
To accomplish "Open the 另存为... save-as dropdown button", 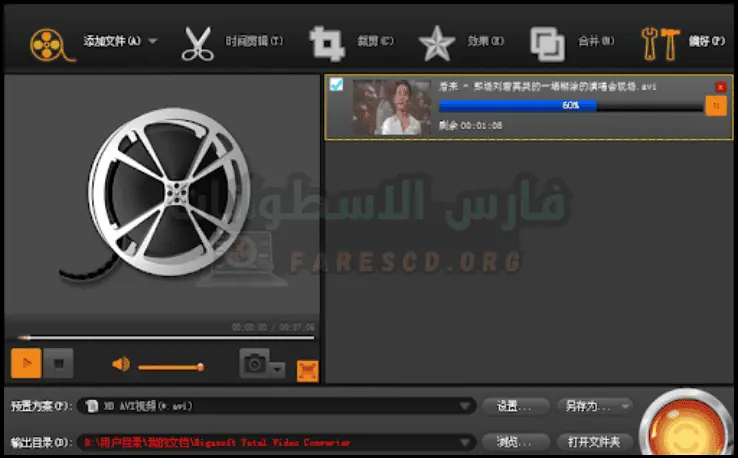I will (x=595, y=406).
